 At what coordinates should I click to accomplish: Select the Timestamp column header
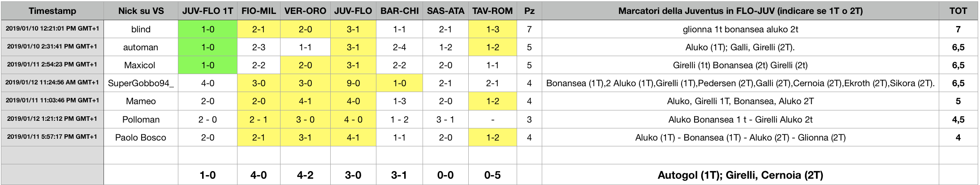pos(52,11)
